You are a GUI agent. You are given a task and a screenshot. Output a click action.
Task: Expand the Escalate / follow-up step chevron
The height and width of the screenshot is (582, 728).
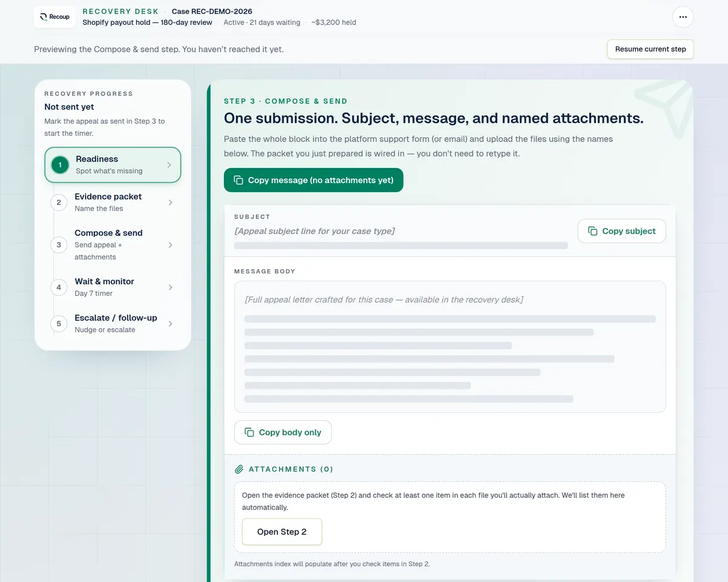(170, 324)
